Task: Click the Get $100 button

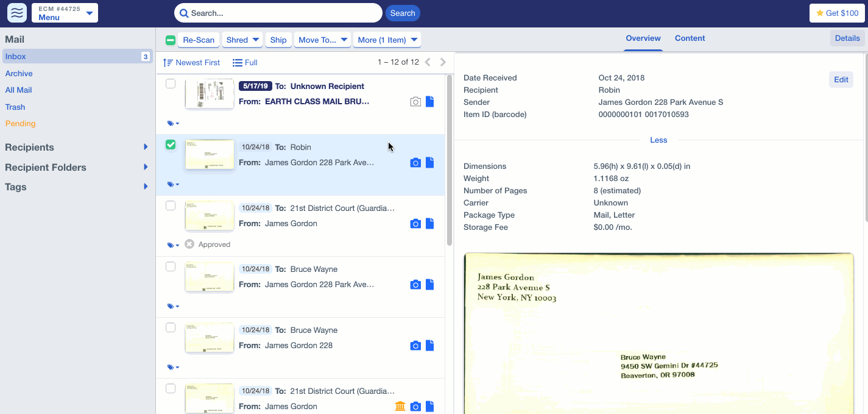Action: (837, 13)
